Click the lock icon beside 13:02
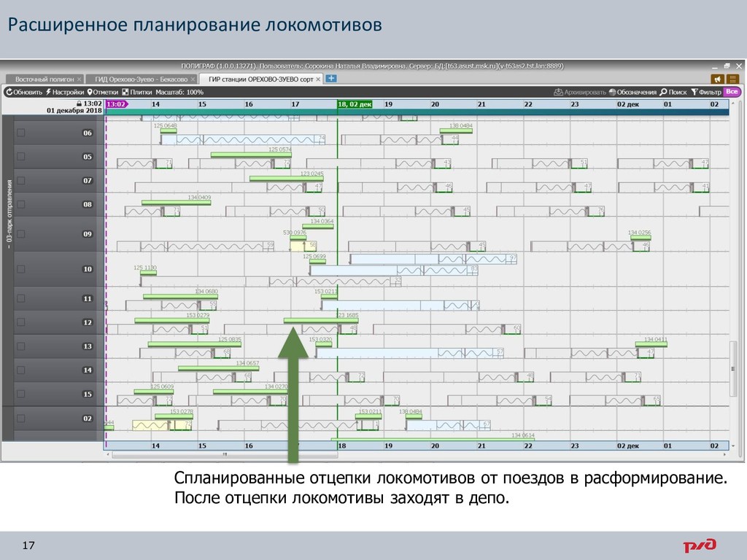The width and height of the screenshot is (747, 560). (x=79, y=104)
